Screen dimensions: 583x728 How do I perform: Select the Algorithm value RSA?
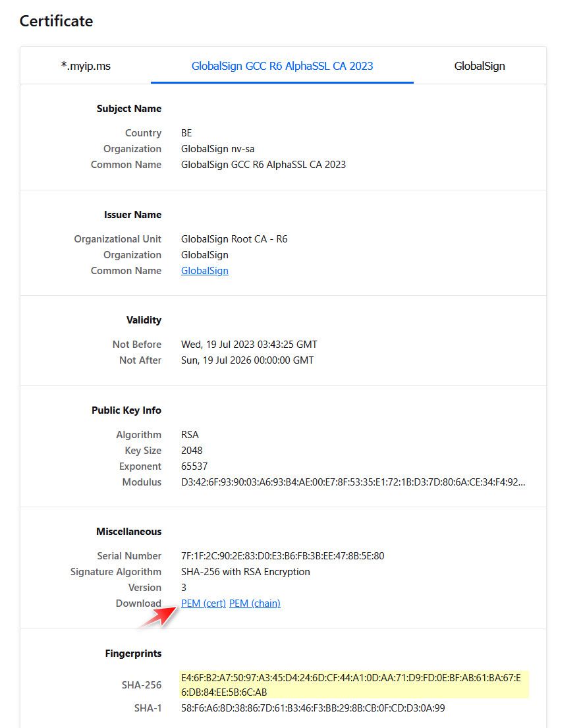point(190,435)
